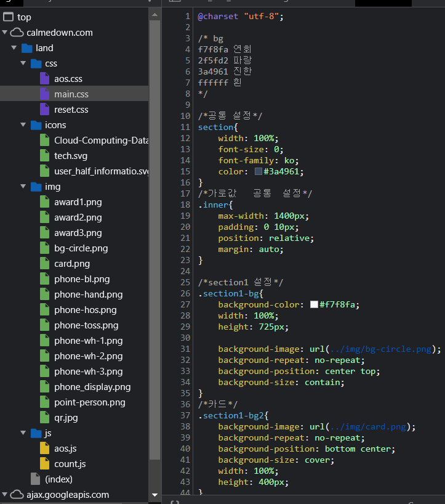Open the ../img/card.png url link

click(368, 427)
